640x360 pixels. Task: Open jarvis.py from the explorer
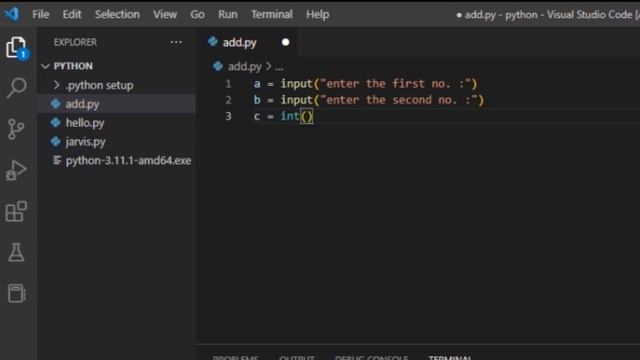pos(117,142)
